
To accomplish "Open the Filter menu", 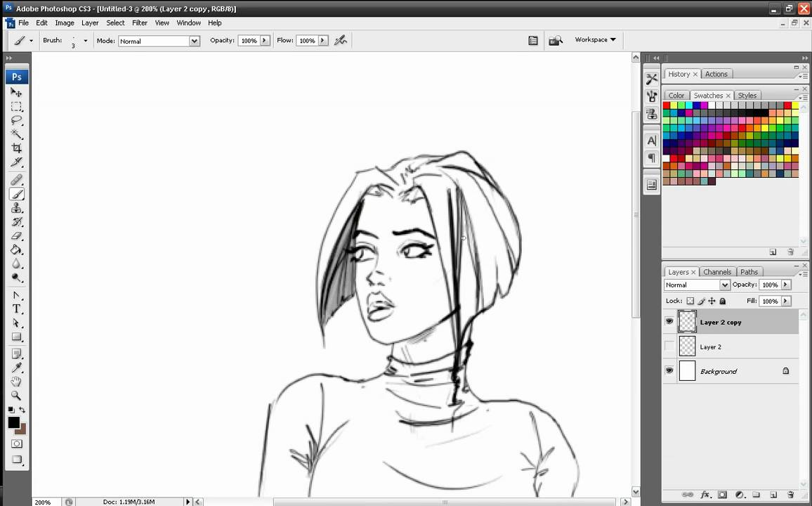I will [139, 22].
